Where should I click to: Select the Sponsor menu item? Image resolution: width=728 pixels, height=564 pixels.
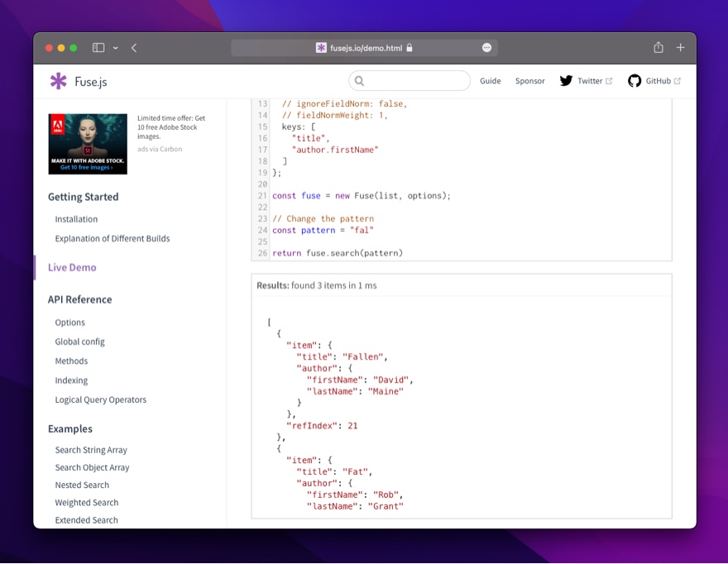click(x=529, y=81)
